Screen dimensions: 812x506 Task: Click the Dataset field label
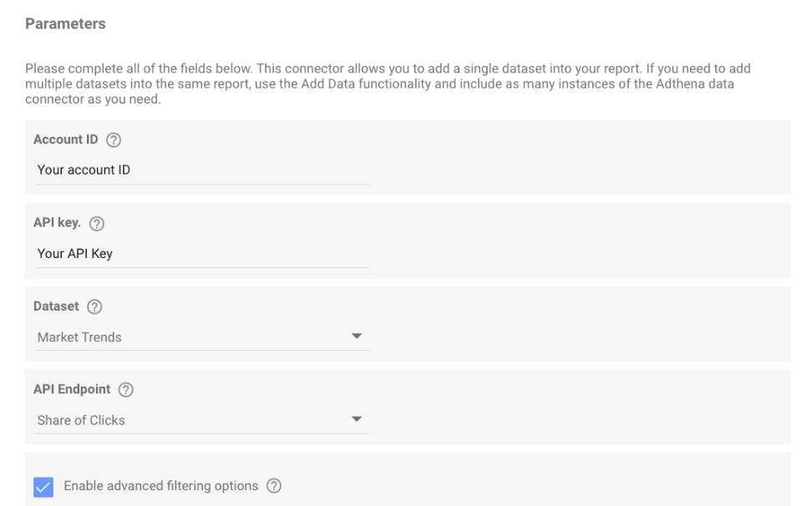pyautogui.click(x=56, y=306)
